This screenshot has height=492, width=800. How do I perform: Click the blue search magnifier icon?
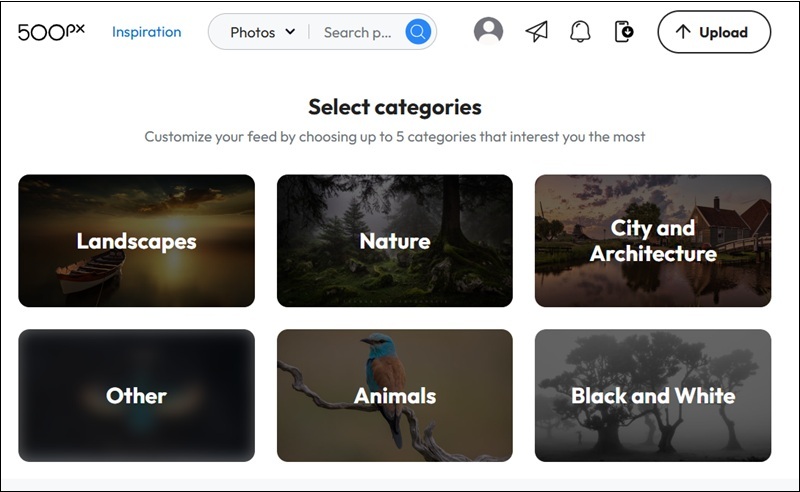[x=418, y=32]
